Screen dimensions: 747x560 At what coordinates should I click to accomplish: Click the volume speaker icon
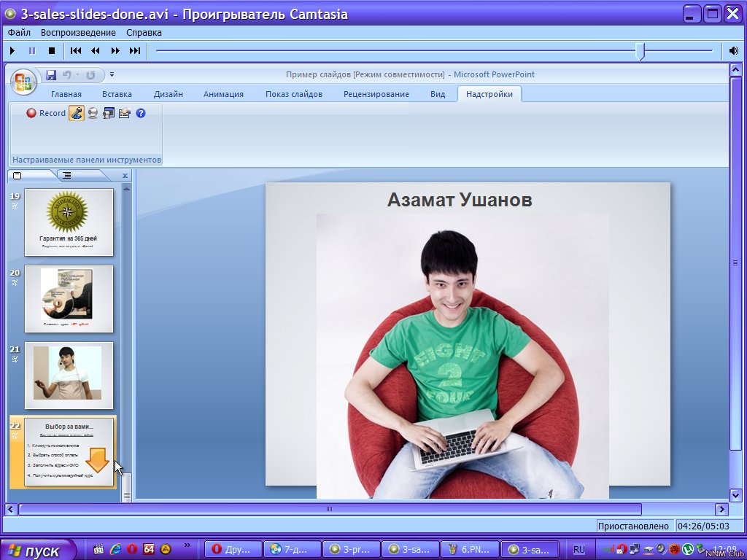pos(734,50)
